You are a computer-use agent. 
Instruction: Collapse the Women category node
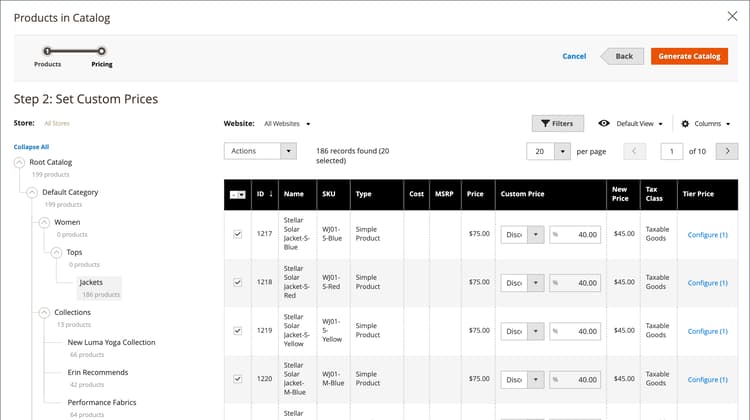(44, 222)
